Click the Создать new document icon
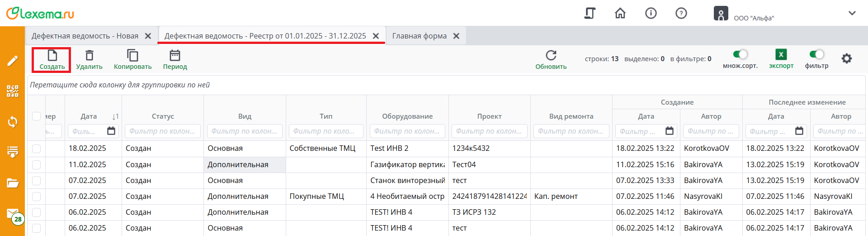The image size is (868, 236). [x=52, y=56]
